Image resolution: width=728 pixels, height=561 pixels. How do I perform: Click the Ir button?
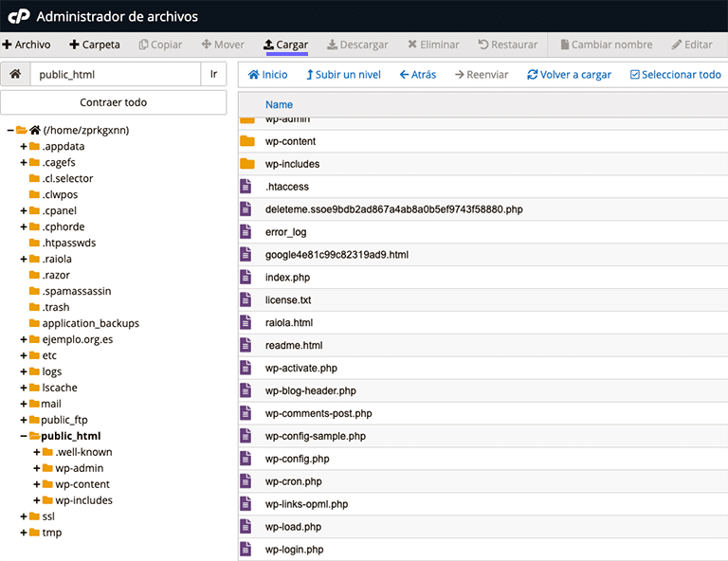point(213,74)
